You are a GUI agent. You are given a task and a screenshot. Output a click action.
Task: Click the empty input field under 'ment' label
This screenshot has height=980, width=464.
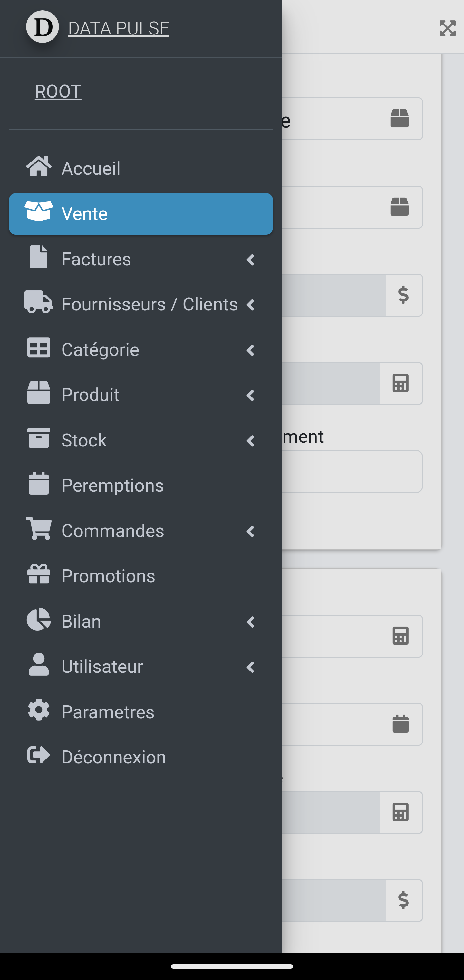352,472
